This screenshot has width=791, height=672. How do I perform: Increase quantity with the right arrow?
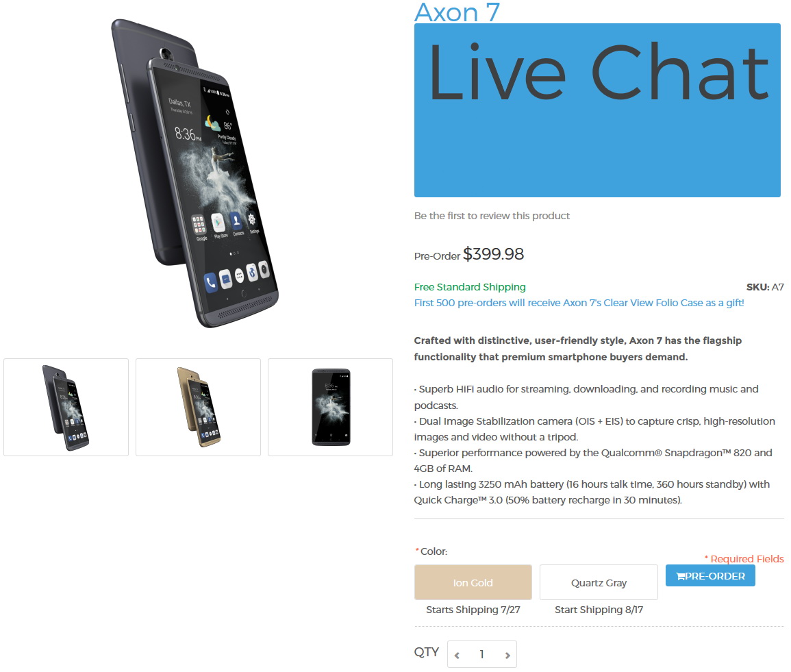[507, 655]
